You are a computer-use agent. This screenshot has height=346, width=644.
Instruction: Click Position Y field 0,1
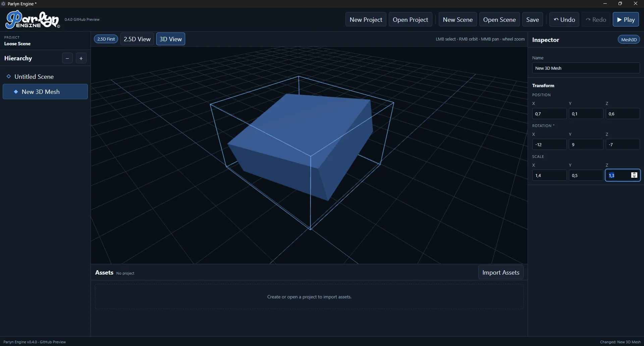[x=586, y=114]
